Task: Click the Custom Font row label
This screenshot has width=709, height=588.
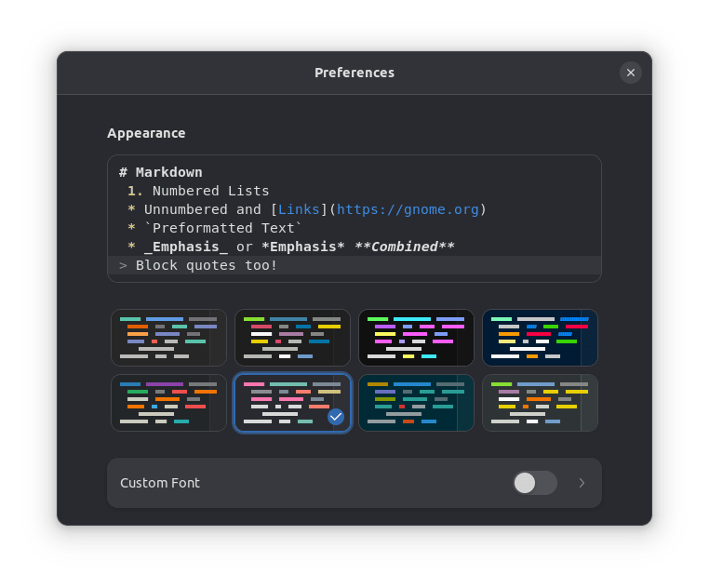Action: [x=160, y=483]
